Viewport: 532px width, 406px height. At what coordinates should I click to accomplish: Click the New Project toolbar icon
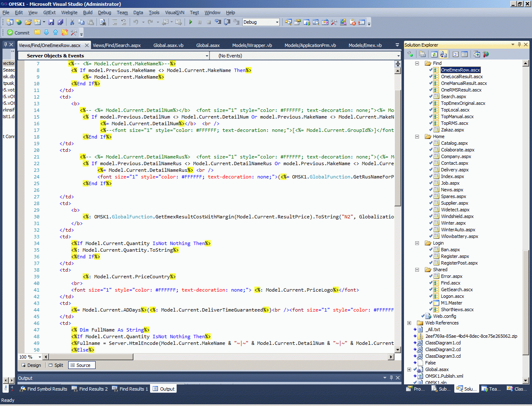(10, 22)
